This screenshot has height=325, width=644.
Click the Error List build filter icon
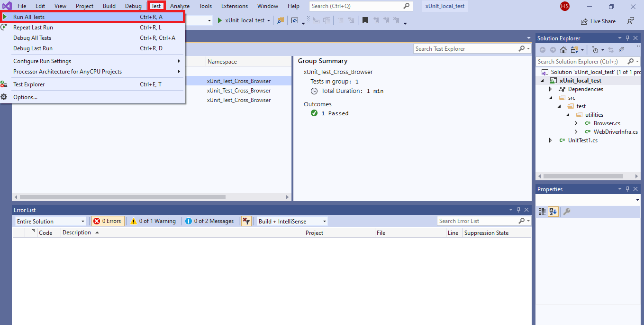point(246,221)
